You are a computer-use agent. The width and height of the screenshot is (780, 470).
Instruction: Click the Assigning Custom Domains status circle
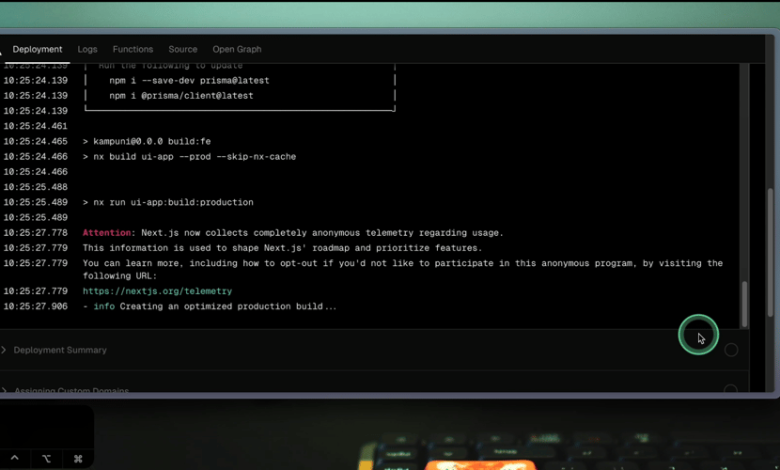click(731, 391)
